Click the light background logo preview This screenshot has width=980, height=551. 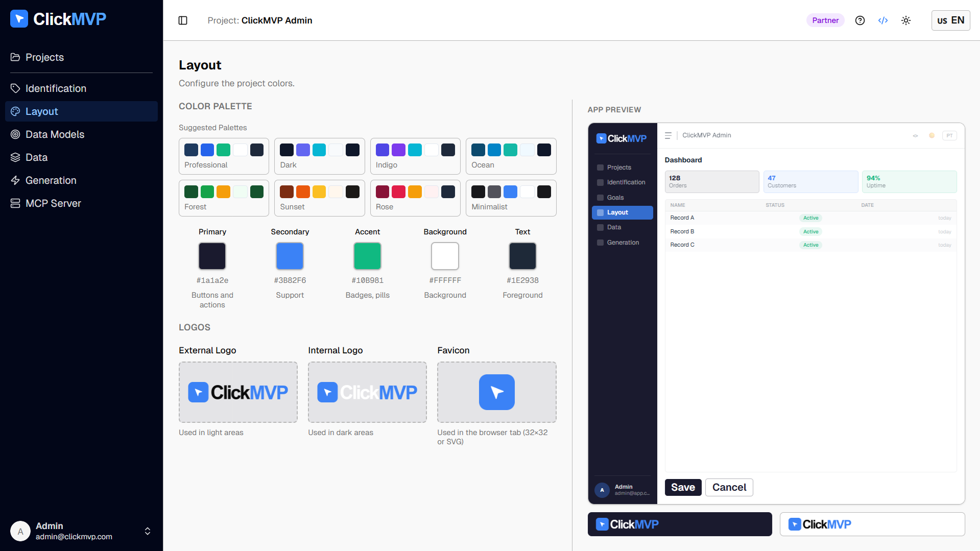872,524
